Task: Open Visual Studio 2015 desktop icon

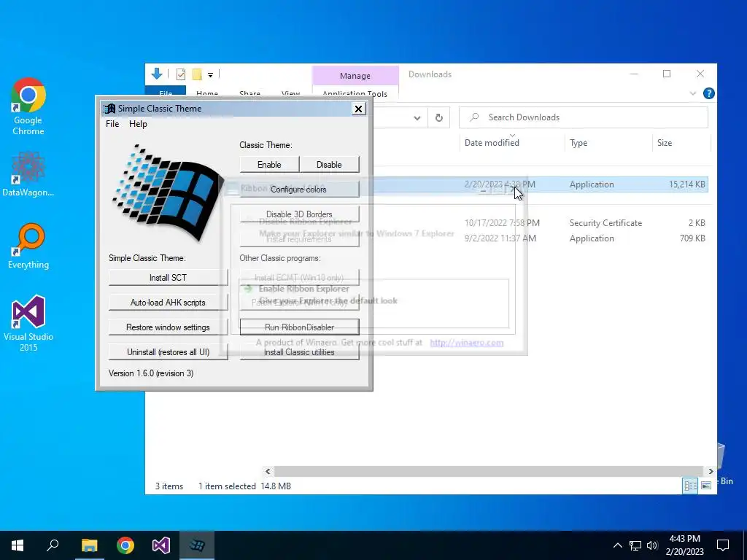Action: (x=28, y=323)
